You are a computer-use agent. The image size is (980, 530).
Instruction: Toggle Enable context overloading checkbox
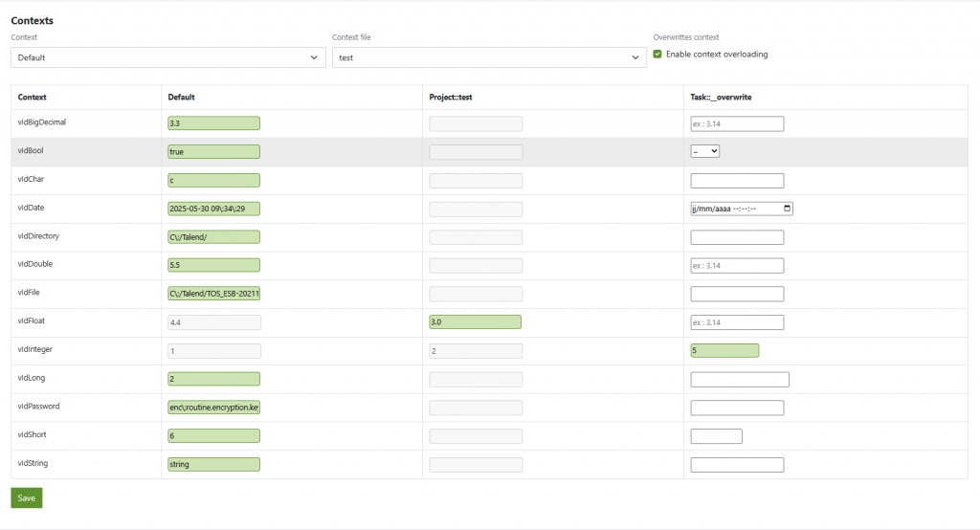[x=657, y=55]
